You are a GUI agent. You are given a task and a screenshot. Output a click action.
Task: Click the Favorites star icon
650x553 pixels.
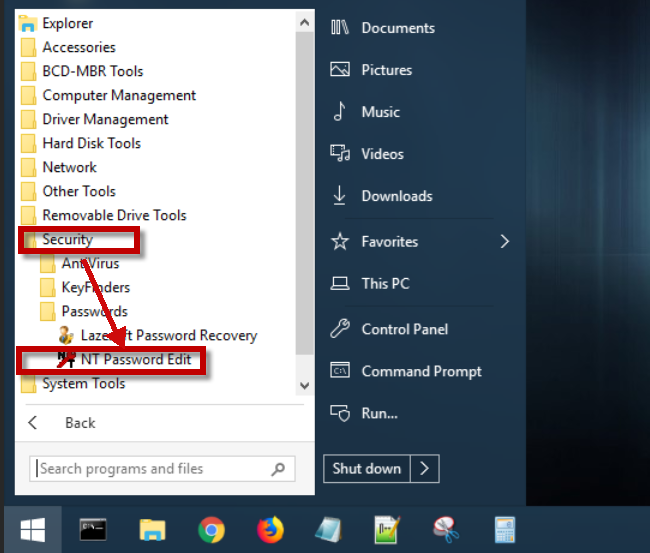(x=340, y=241)
